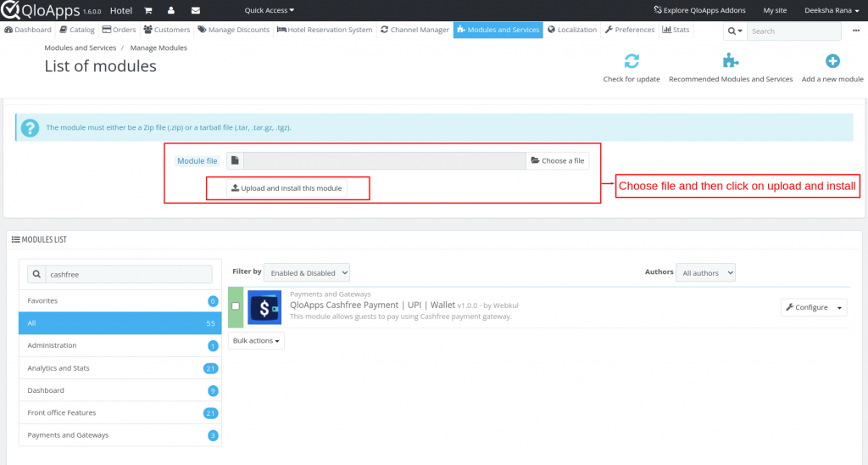Viewport: 868px width, 465px height.
Task: Click the top Search input field
Action: click(793, 31)
